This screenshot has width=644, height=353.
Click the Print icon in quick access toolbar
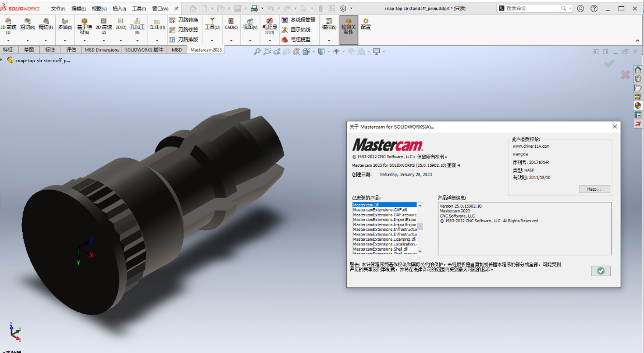click(254, 8)
